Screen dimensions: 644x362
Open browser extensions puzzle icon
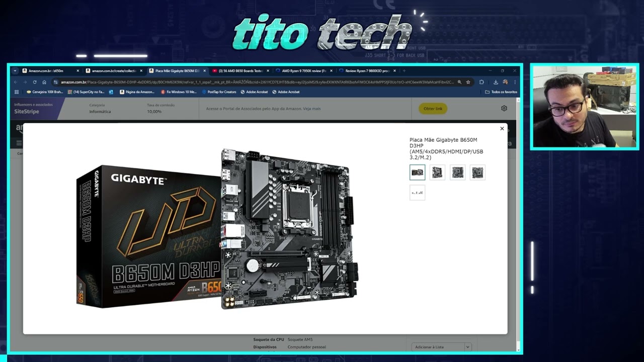481,82
